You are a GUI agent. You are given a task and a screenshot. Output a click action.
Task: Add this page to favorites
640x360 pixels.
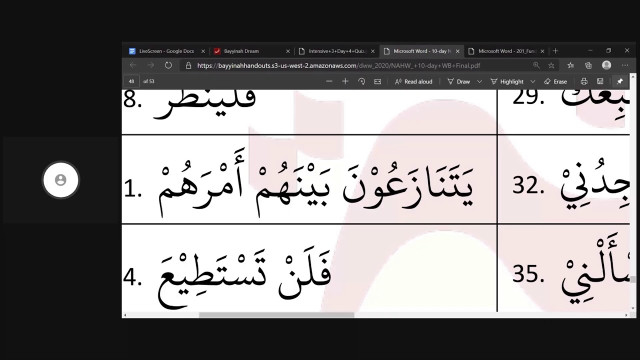coord(551,65)
